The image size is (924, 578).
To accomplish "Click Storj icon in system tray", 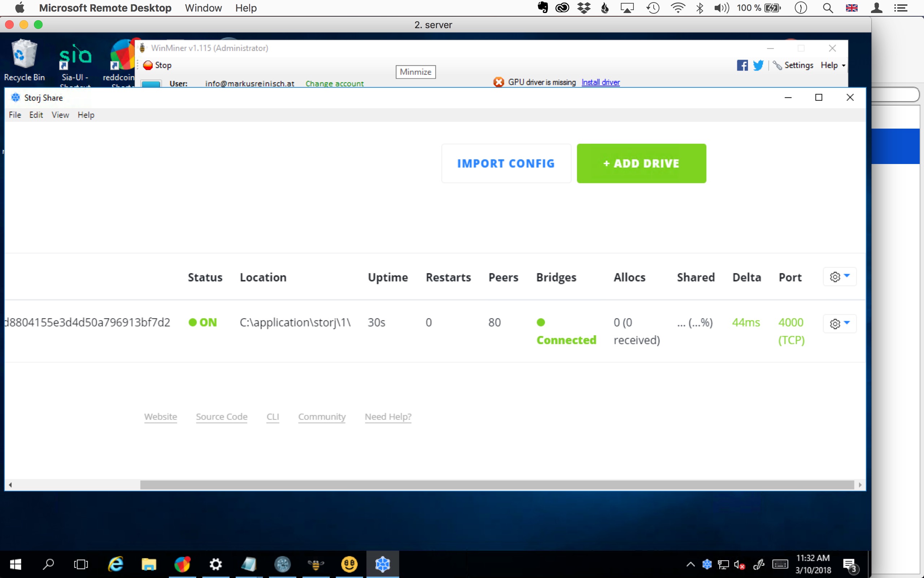I will (x=707, y=564).
